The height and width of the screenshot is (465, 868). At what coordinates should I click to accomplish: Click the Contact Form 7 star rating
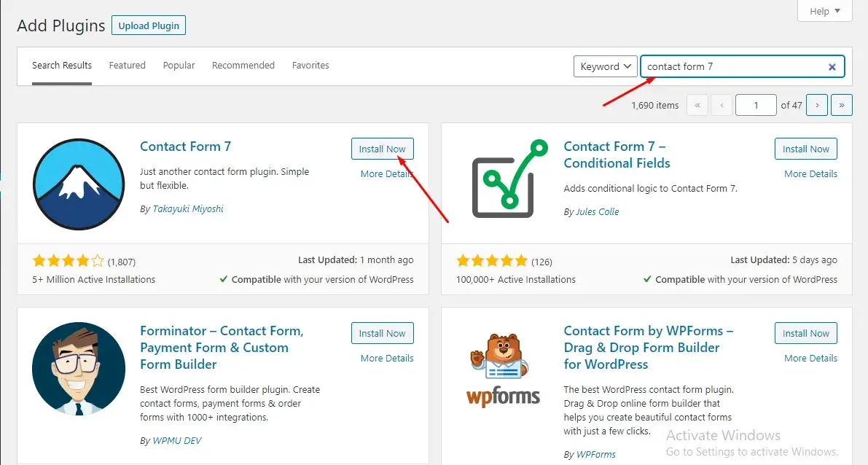[69, 261]
